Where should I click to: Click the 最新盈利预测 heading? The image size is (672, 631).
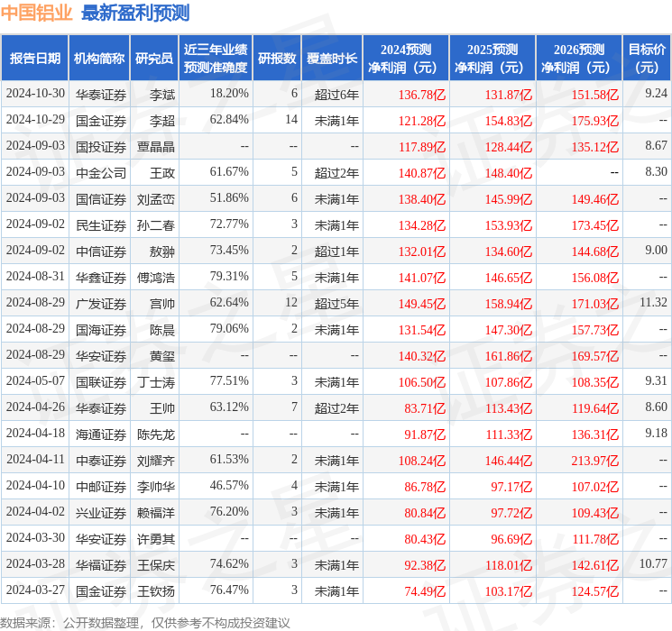pyautogui.click(x=135, y=13)
